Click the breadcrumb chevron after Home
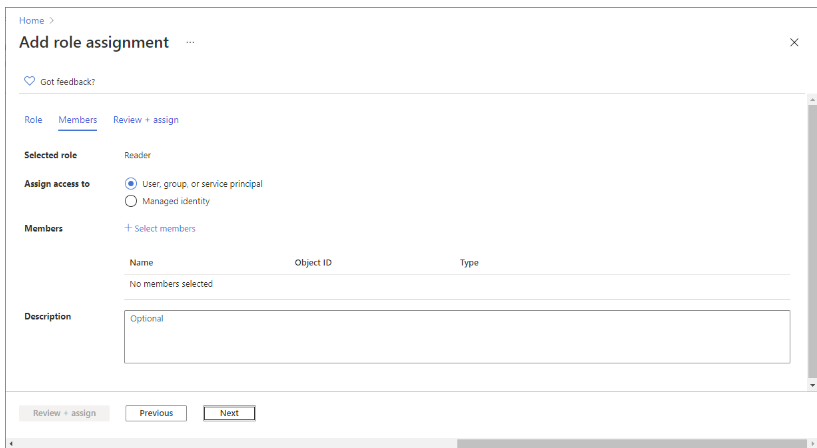The image size is (817, 448). [52, 21]
